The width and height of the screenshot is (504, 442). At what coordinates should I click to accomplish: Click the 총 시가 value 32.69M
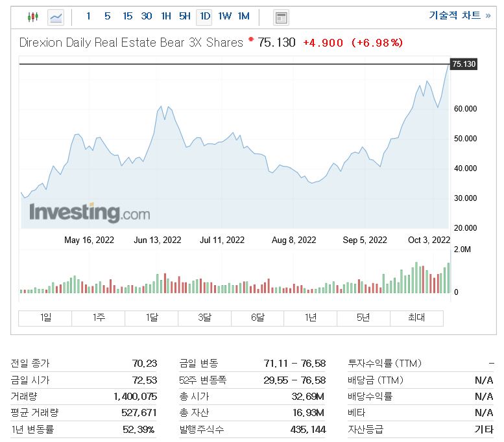pyautogui.click(x=307, y=397)
